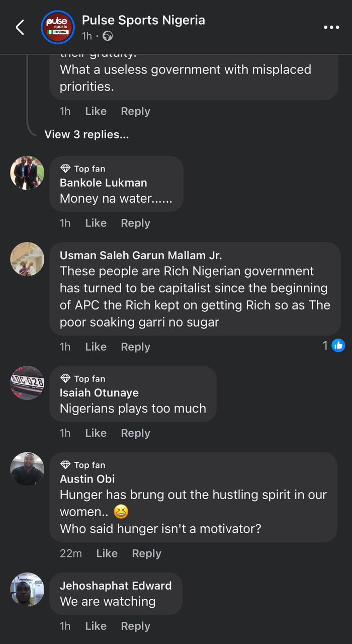Viewport: 352px width, 644px height.
Task: Like Bankole Lukman's comment
Action: [x=96, y=223]
